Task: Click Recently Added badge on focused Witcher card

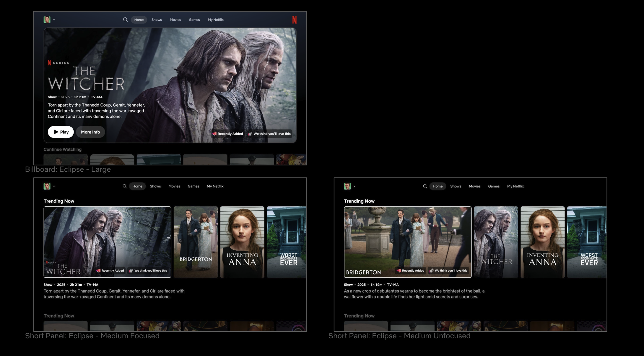Action: coord(110,270)
